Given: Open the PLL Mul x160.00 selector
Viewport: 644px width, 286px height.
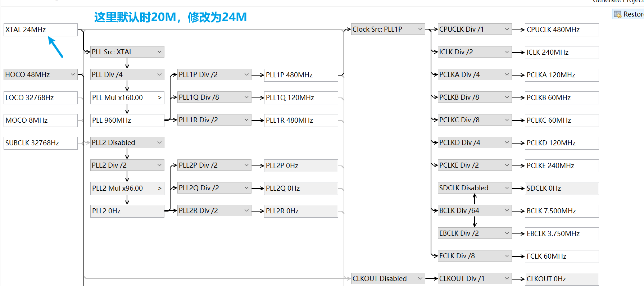Looking at the screenshot, I should (127, 97).
